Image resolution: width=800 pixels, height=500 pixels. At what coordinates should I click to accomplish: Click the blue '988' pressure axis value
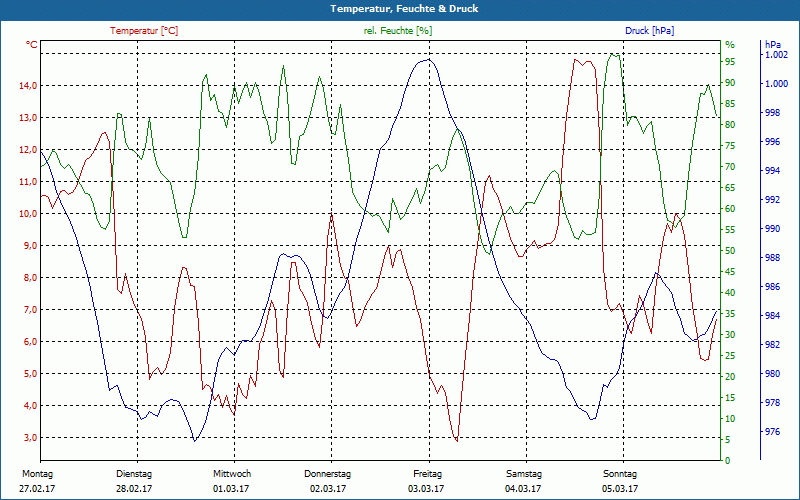(772, 258)
